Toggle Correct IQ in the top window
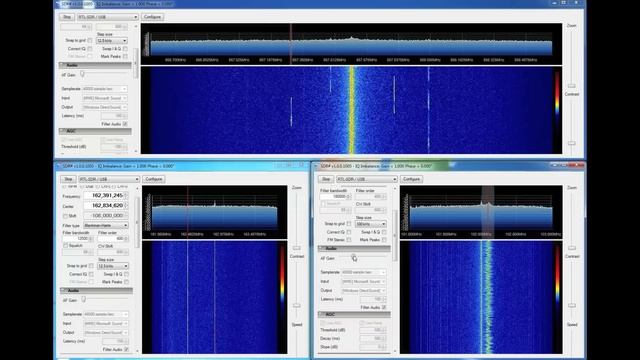The height and width of the screenshot is (360, 640). (x=90, y=49)
